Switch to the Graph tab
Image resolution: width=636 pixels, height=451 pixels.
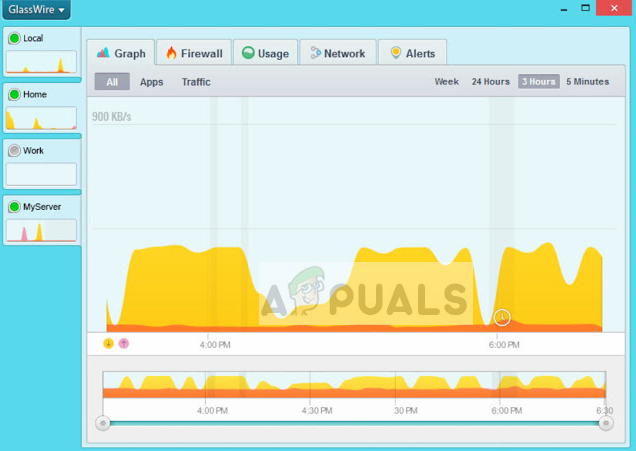coord(121,53)
